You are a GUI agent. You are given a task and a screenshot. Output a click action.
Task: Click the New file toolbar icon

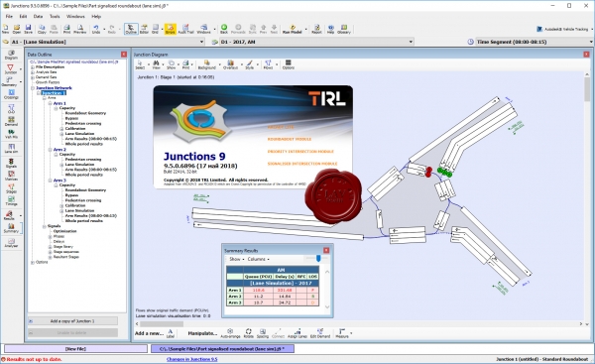click(x=5, y=29)
